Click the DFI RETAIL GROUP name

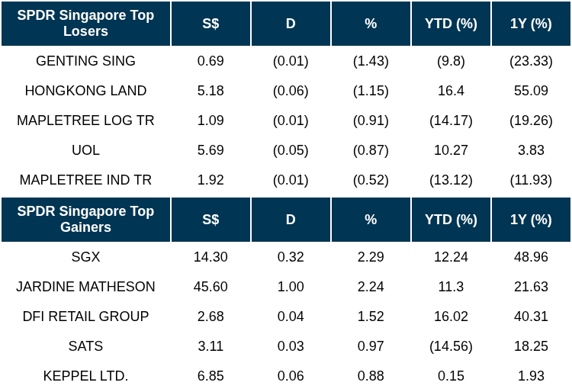pos(85,316)
